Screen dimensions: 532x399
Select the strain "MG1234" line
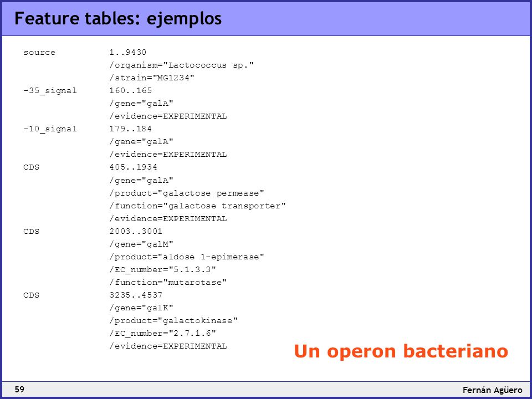pyautogui.click(x=152, y=78)
